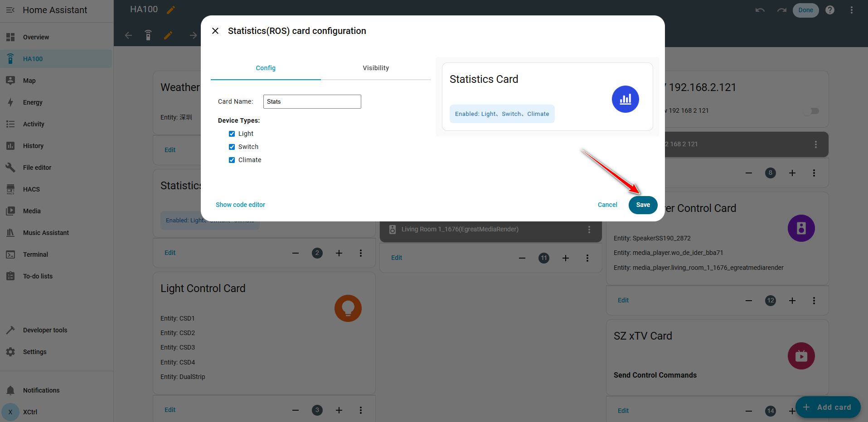Collapse the Home Assistant sidebar menu icon

pos(10,10)
